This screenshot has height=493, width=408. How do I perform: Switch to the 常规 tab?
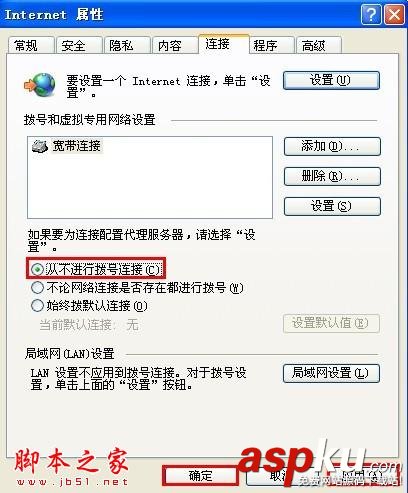coord(31,45)
